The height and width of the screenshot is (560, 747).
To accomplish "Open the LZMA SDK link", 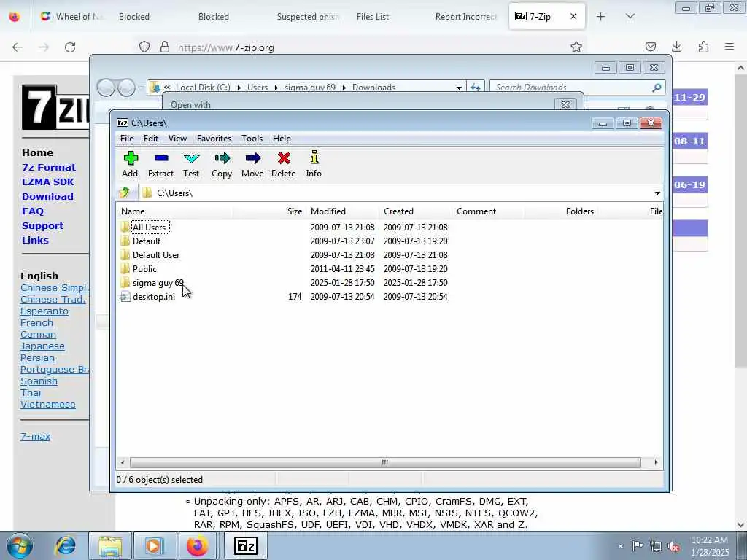I will coord(48,182).
